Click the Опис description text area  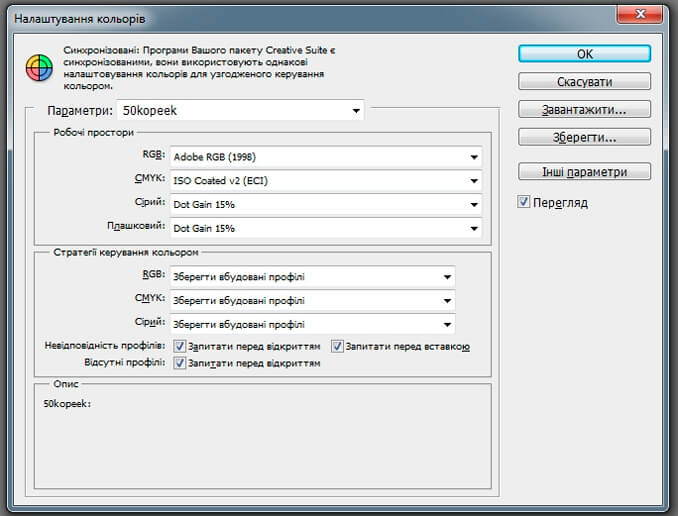pyautogui.click(x=262, y=445)
